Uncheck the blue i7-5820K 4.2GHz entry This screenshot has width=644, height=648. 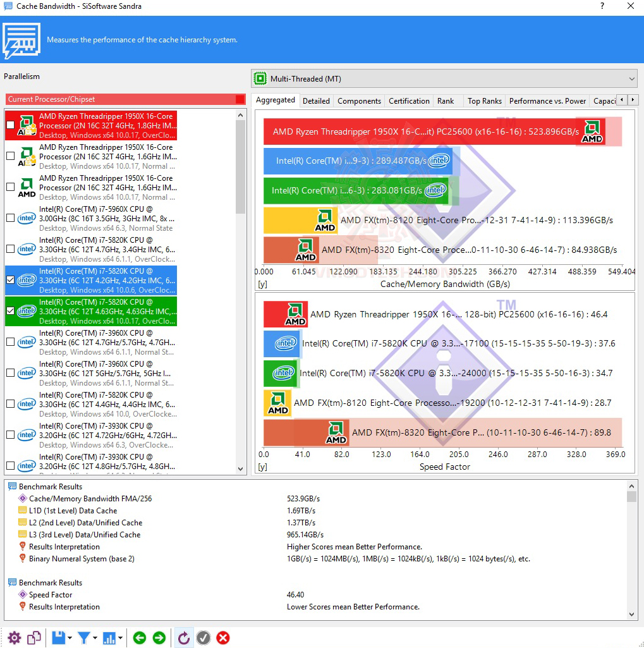11,280
